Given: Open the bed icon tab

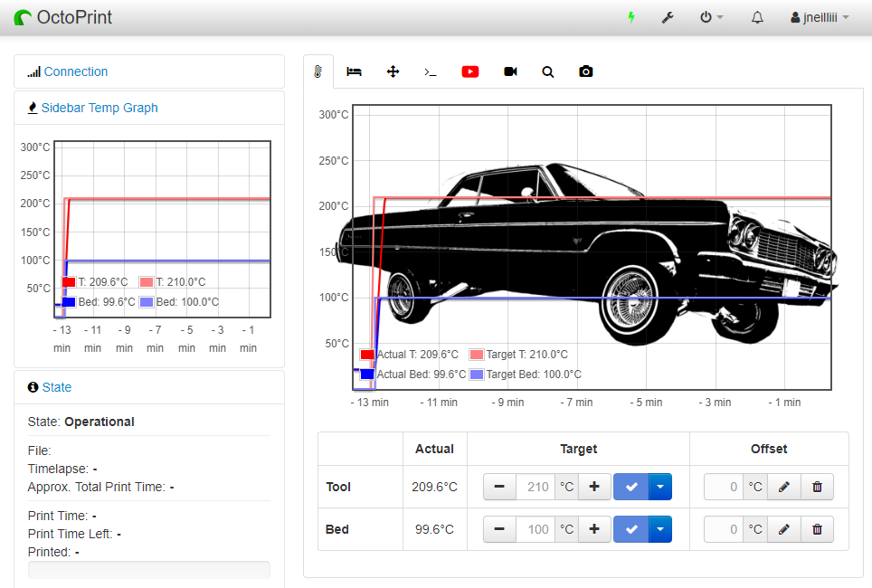Looking at the screenshot, I should (355, 71).
